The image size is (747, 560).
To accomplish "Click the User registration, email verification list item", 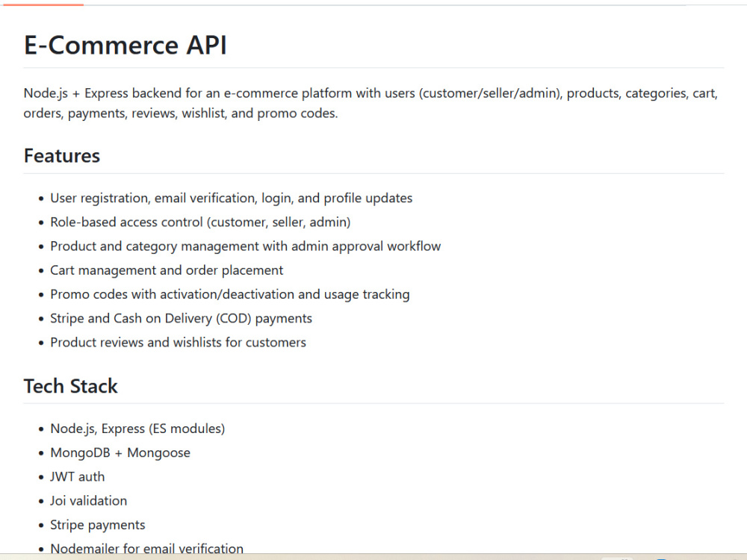I will point(232,198).
